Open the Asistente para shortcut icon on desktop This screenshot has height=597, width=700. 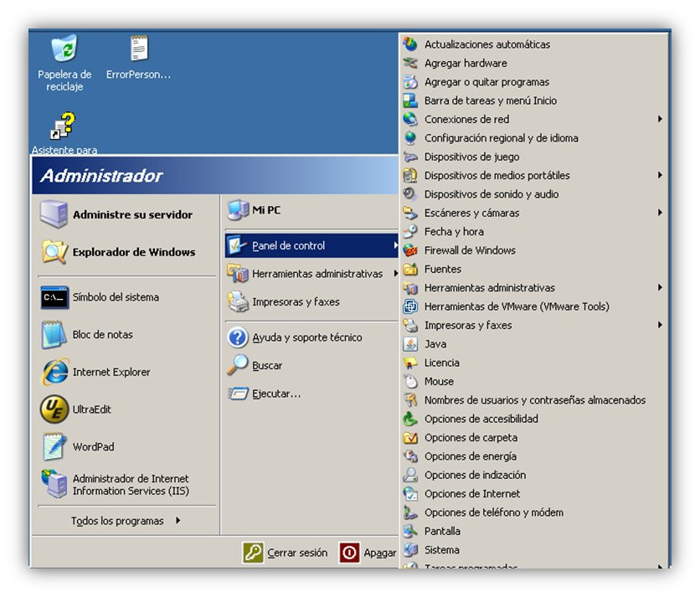point(63,126)
